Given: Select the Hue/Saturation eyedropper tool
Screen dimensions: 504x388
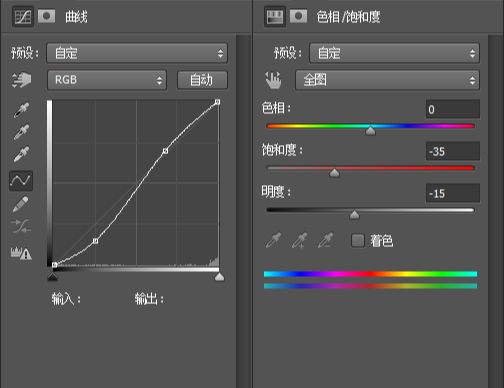Looking at the screenshot, I should coord(273,241).
